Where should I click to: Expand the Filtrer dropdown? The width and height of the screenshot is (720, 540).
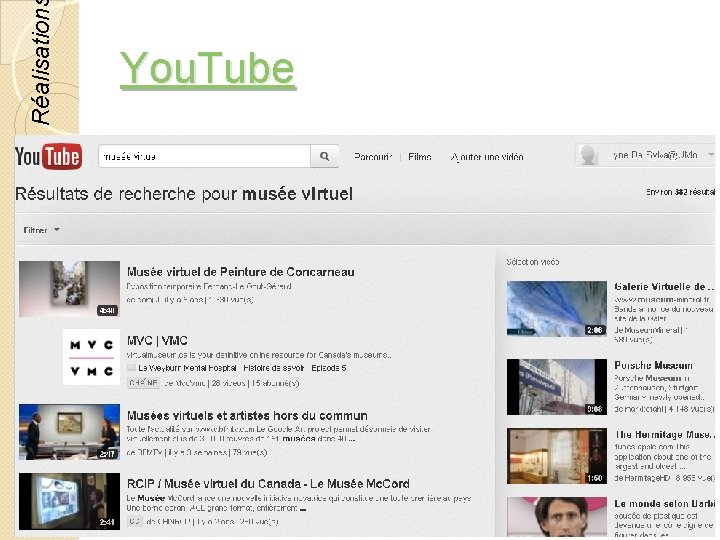[x=41, y=230]
